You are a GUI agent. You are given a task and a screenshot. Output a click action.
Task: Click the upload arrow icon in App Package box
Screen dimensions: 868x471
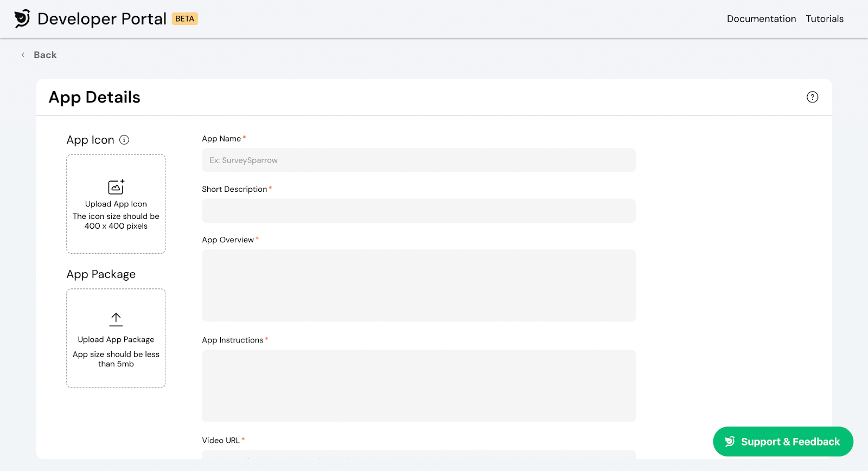pos(116,319)
